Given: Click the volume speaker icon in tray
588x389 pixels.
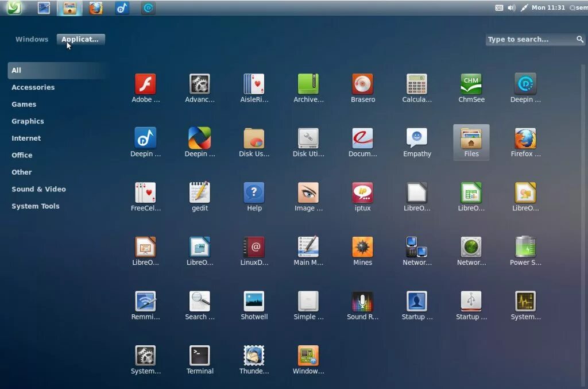Looking at the screenshot, I should click(x=512, y=7).
